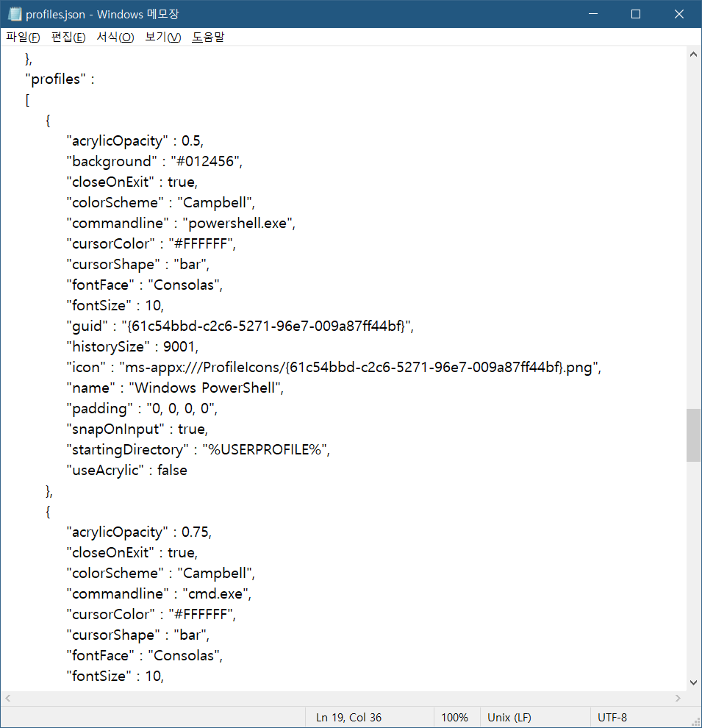The image size is (702, 728).
Task: Click the "powershell.exe" commandline value
Action: 238,223
